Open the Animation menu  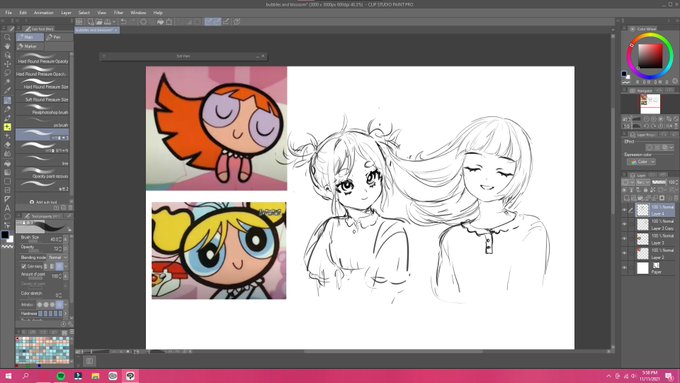tap(44, 13)
